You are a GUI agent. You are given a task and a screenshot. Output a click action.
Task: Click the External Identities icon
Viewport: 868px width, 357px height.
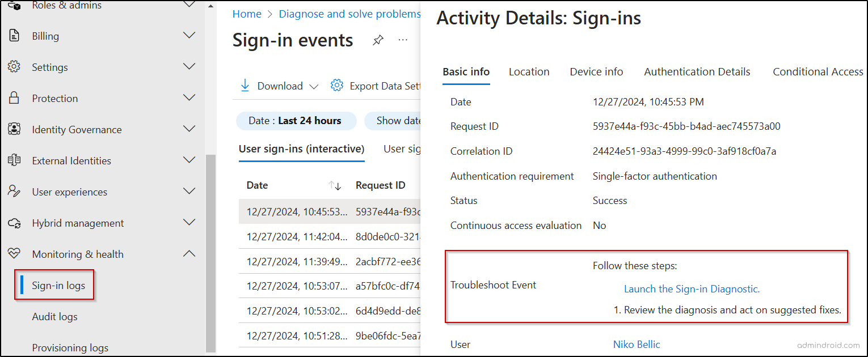[x=15, y=160]
